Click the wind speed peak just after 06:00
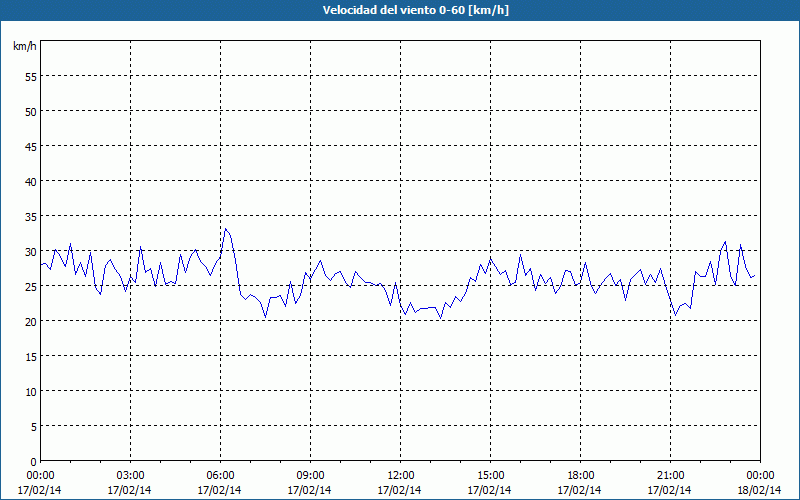Screen dimensions: 800x500 click(226, 229)
